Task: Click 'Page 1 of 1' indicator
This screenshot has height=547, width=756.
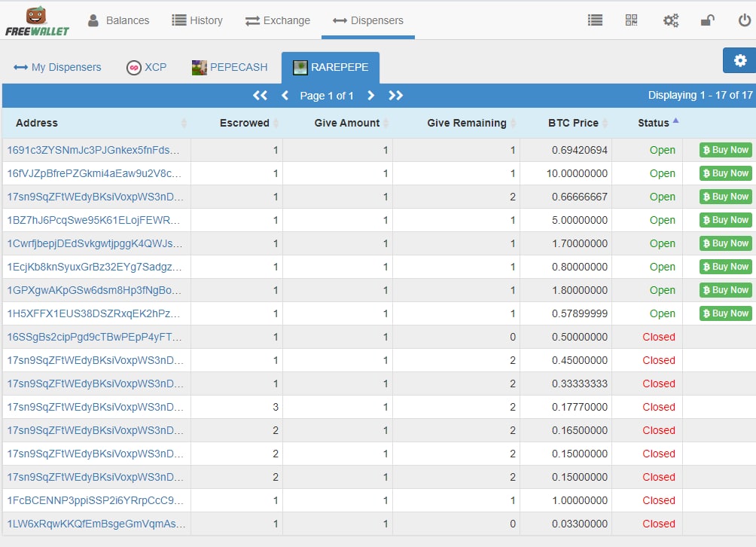Action: pyautogui.click(x=327, y=96)
